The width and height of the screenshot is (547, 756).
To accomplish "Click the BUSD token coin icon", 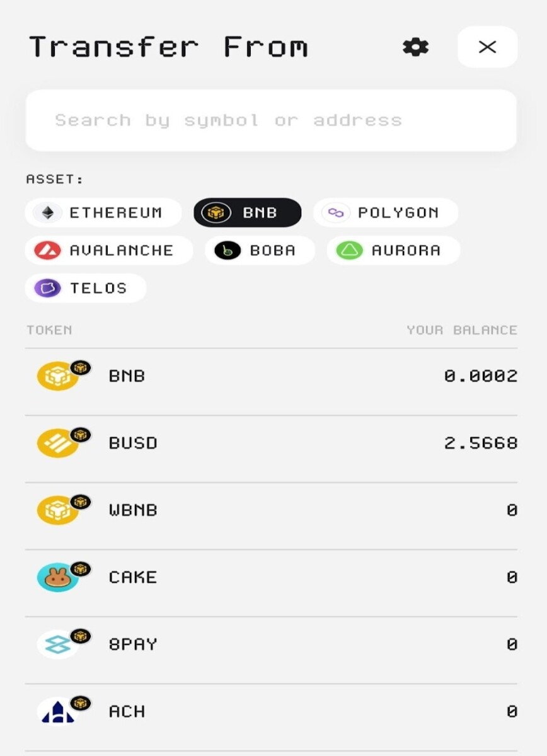I will point(58,443).
